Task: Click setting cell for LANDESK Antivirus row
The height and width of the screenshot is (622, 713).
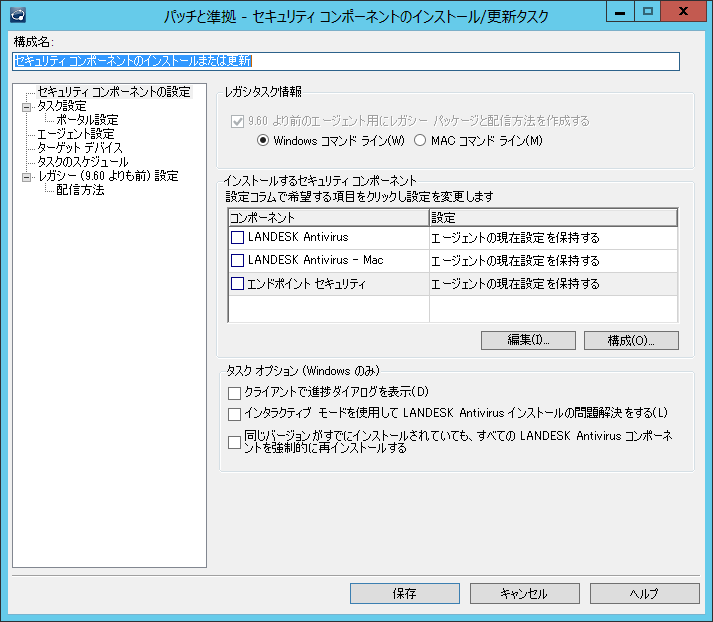Action: (x=553, y=238)
